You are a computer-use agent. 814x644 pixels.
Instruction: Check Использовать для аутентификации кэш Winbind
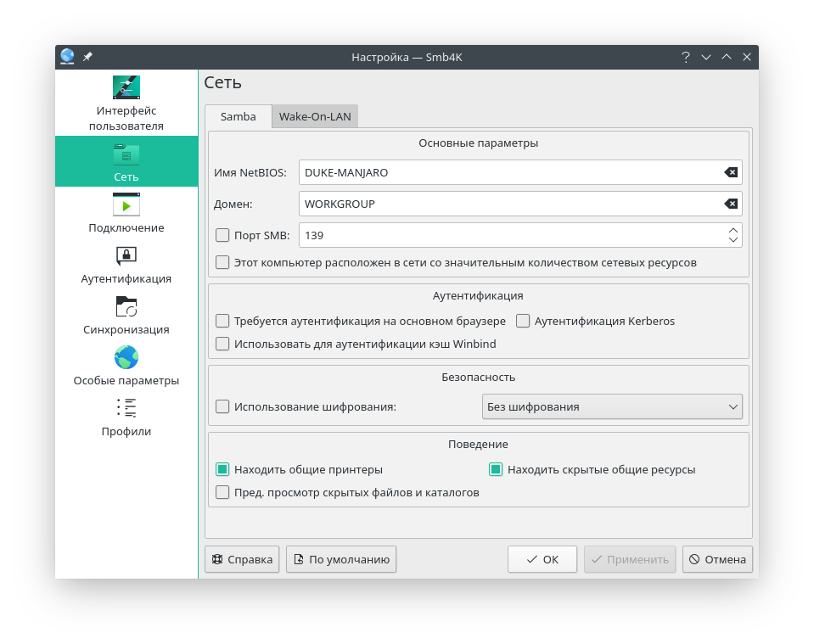[x=222, y=344]
